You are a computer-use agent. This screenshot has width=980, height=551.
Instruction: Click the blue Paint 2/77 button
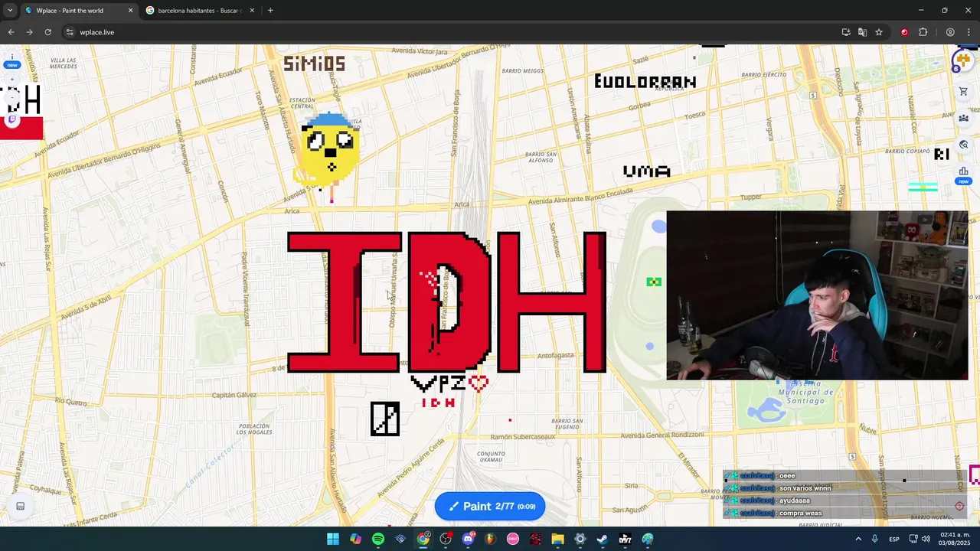(490, 506)
